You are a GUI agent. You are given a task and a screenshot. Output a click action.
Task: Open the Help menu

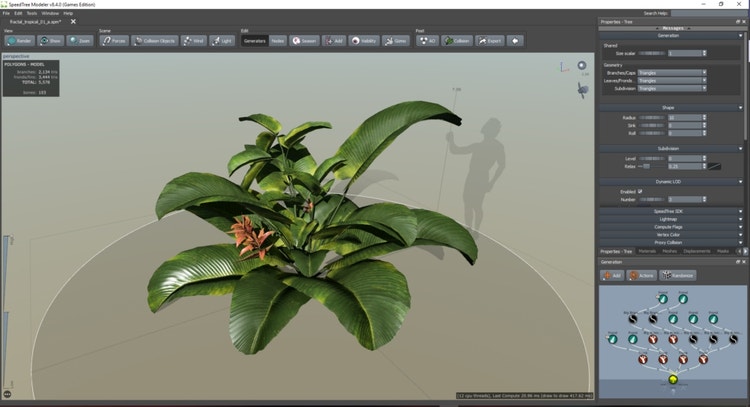[x=68, y=13]
